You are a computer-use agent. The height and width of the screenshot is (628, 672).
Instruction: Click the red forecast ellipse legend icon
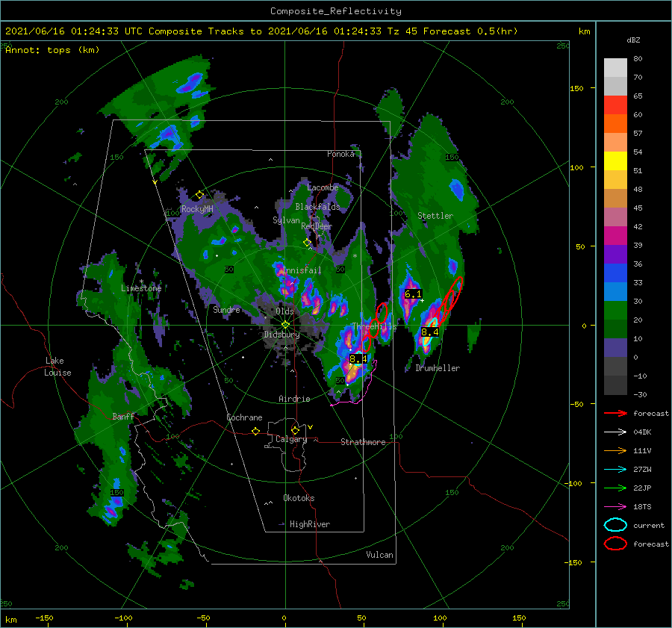pos(615,544)
